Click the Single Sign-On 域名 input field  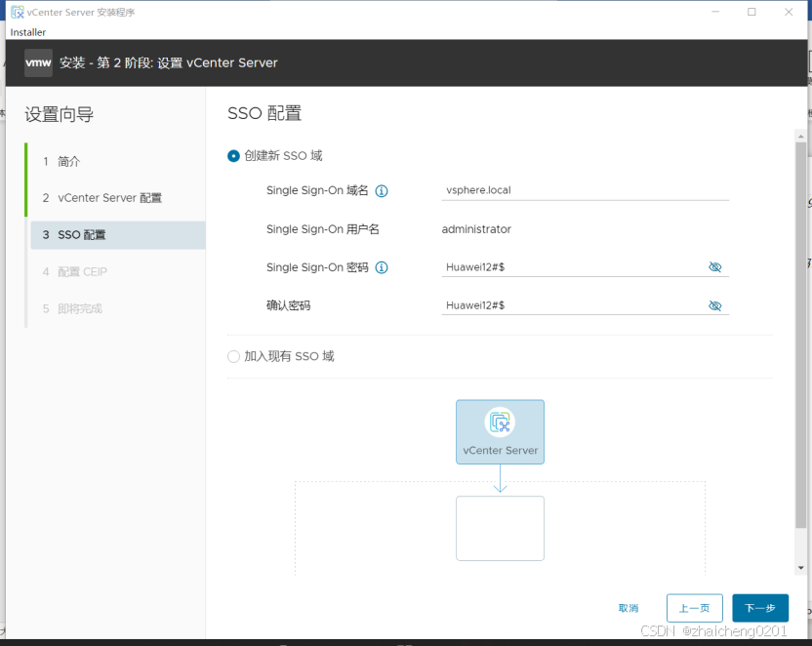tap(586, 190)
